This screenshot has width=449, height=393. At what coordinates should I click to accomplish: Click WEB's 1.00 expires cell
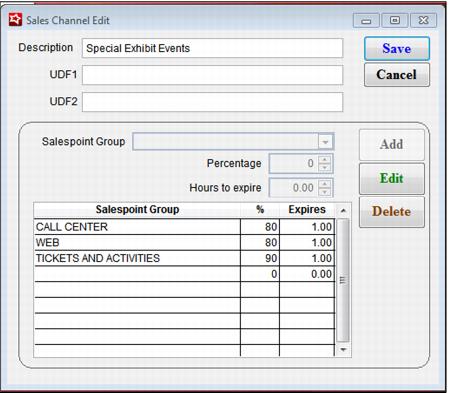tap(307, 243)
